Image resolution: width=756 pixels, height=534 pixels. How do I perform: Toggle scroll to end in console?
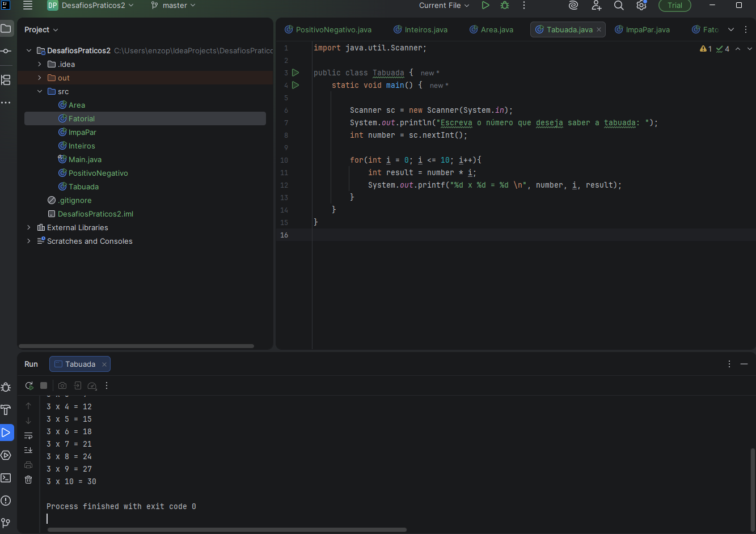[28, 450]
